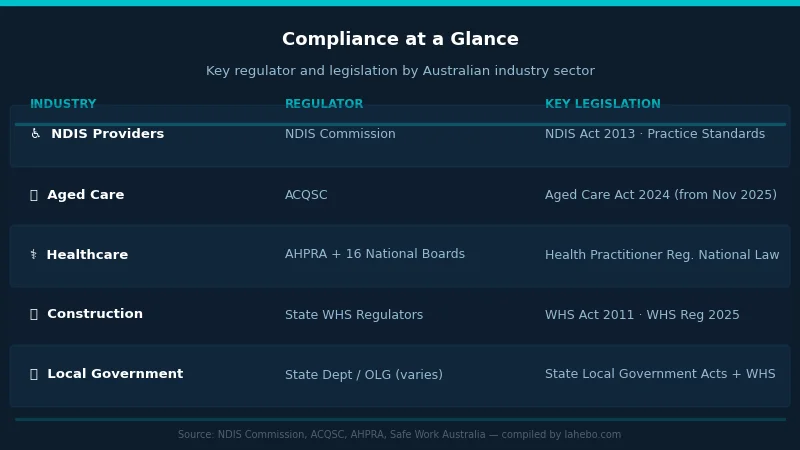Click the wheelchair icon beside NDIS Providers
Viewport: 800px width, 450px height.
pos(35,134)
